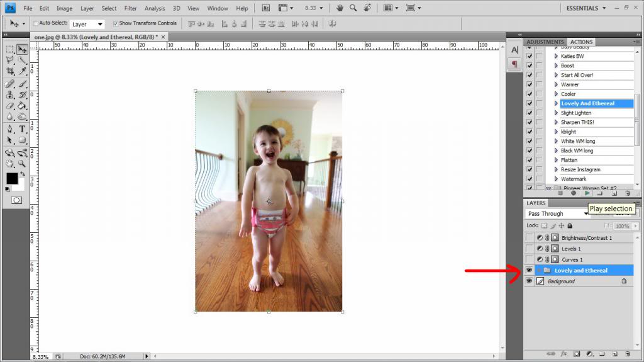The image size is (644, 362).
Task: Show the Curves 1 layer
Action: point(529,259)
